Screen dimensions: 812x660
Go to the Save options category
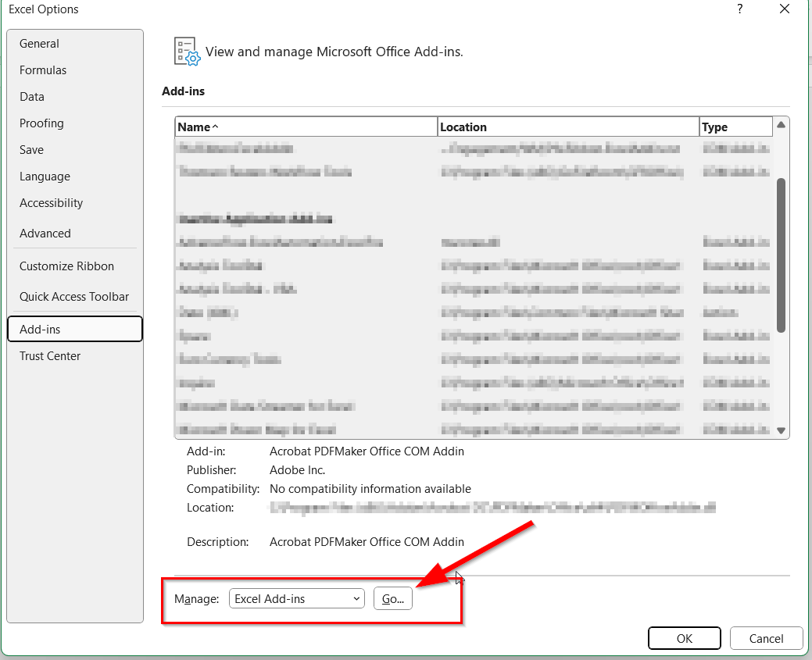[32, 150]
